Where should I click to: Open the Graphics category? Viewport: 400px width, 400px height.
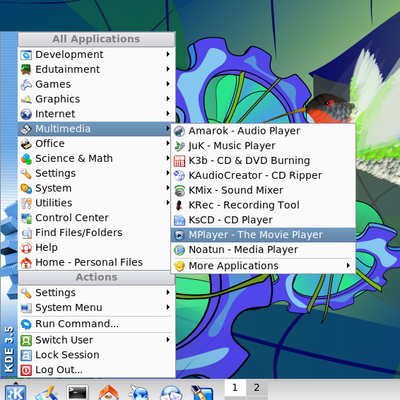[96, 99]
